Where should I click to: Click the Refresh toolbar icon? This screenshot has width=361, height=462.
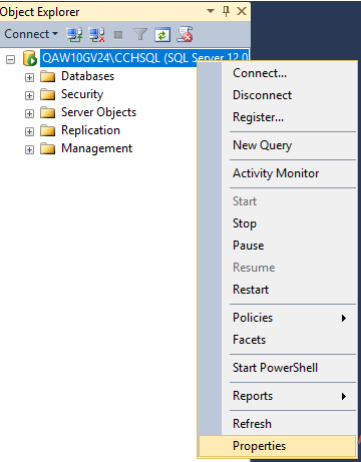coord(162,35)
